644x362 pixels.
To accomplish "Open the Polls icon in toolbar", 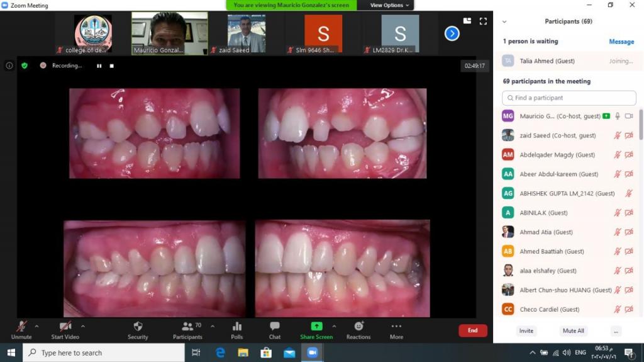I will click(236, 327).
